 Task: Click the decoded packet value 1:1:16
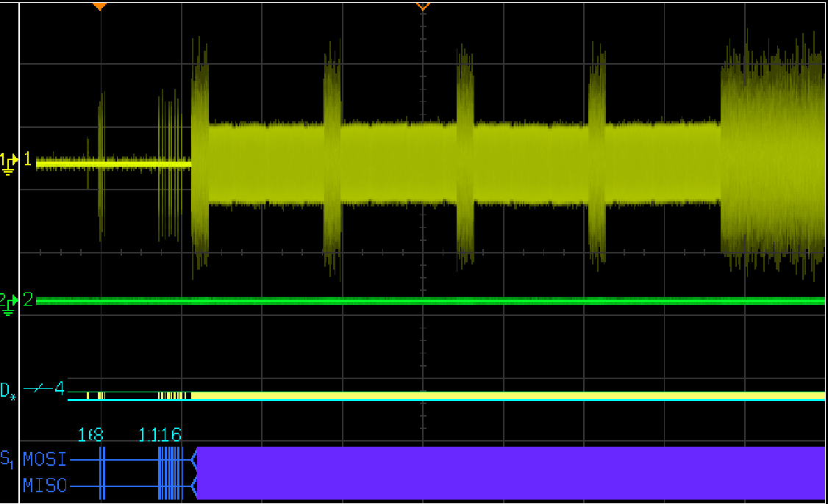(x=160, y=435)
